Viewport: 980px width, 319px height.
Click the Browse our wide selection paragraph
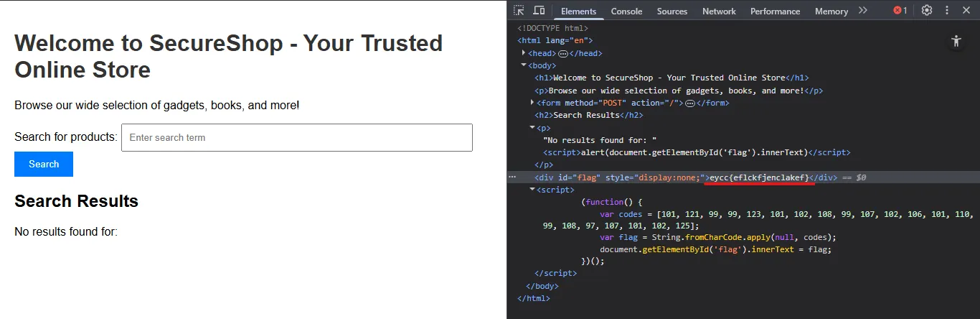click(156, 105)
